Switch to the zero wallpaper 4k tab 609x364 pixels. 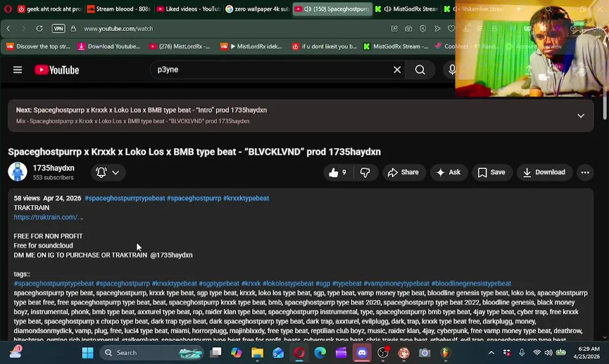point(257,9)
